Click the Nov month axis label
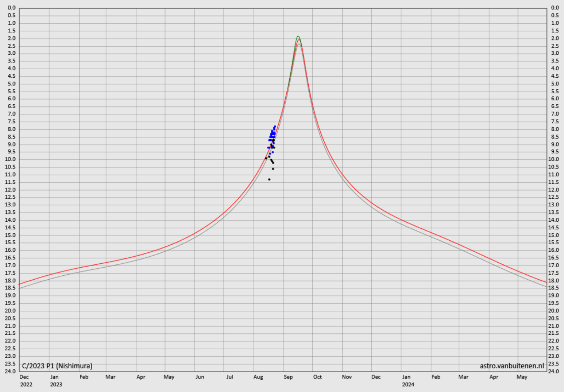The image size is (564, 392). point(347,377)
